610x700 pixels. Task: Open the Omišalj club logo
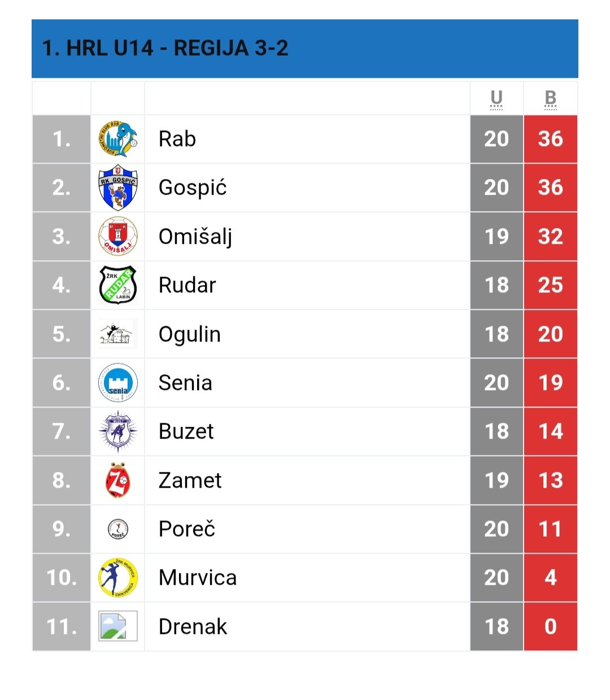pyautogui.click(x=117, y=237)
